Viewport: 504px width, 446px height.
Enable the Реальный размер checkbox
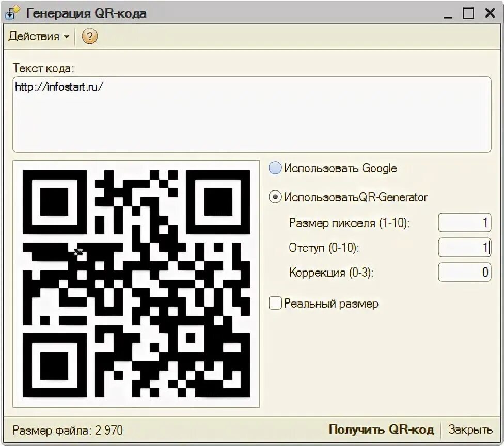(275, 304)
